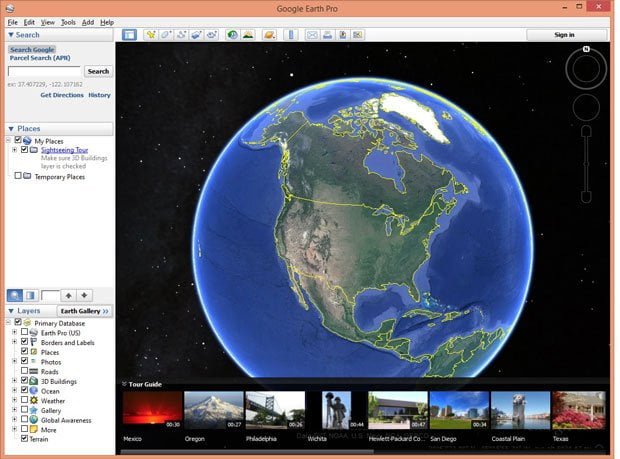The image size is (620, 459).
Task: Click the Weather layer sun icon
Action: tap(34, 400)
